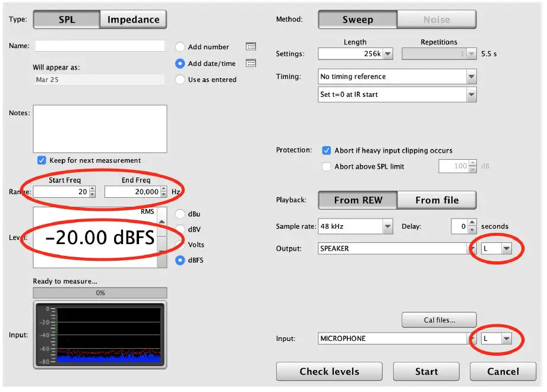Open the Cal files dialog
Screen dimensions: 547x392
pos(438,320)
